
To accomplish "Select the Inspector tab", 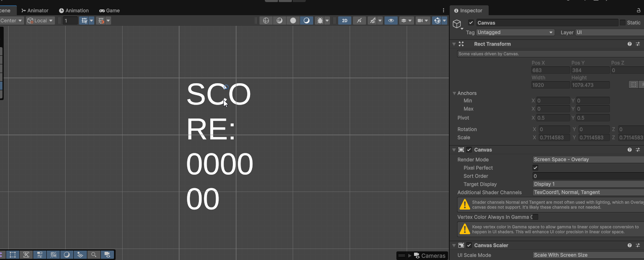I will (x=468, y=10).
